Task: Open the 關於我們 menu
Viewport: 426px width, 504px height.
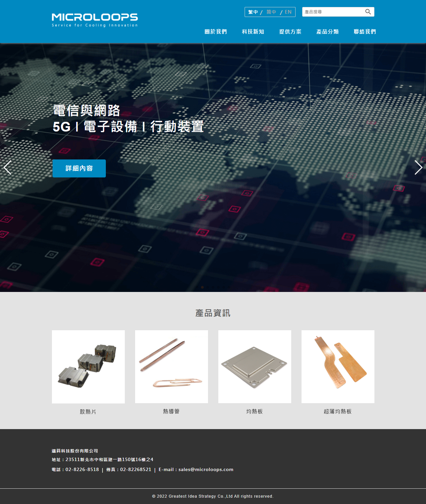Action: pyautogui.click(x=216, y=32)
